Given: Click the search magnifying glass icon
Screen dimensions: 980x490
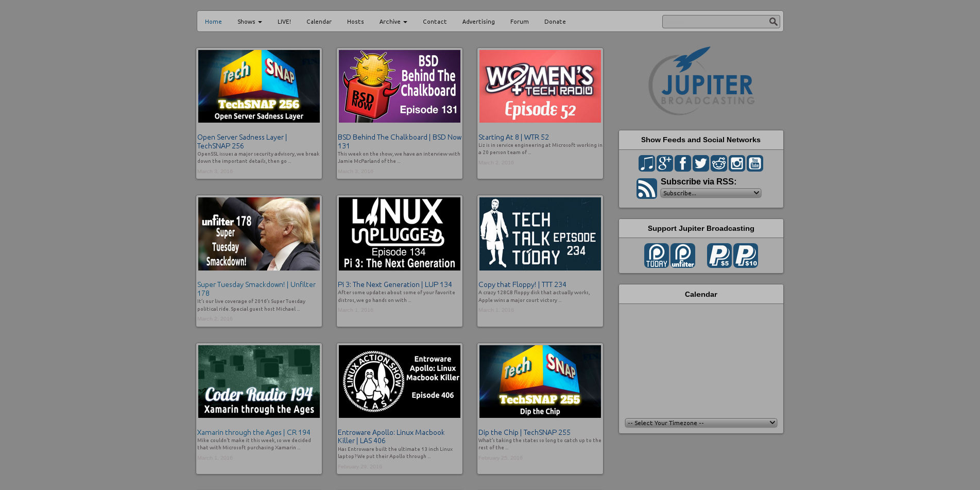Looking at the screenshot, I should (773, 22).
